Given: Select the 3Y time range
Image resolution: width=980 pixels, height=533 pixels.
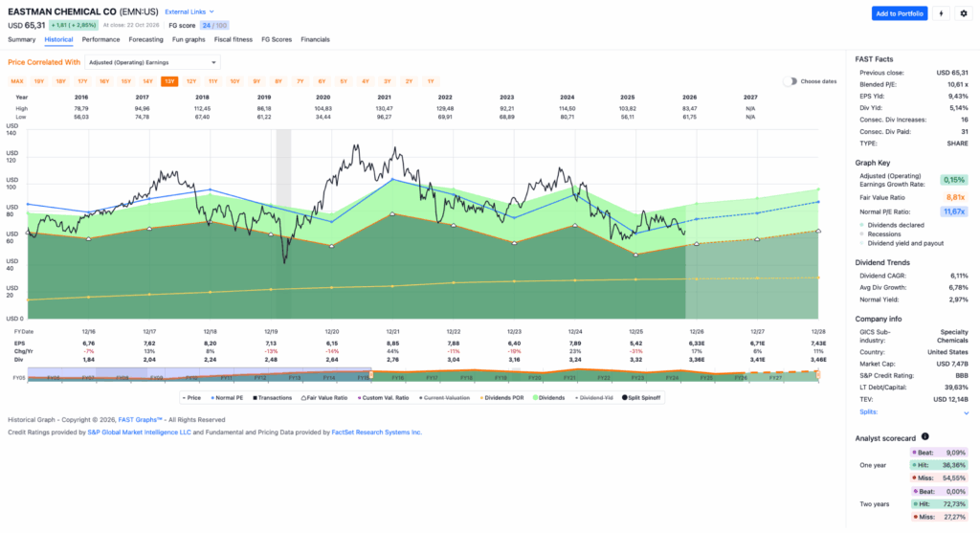Looking at the screenshot, I should click(x=387, y=81).
